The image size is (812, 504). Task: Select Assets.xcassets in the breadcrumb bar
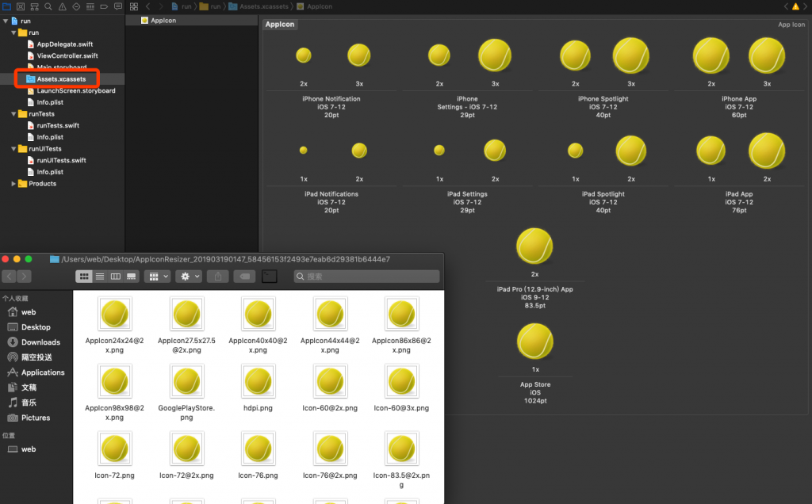[260, 6]
